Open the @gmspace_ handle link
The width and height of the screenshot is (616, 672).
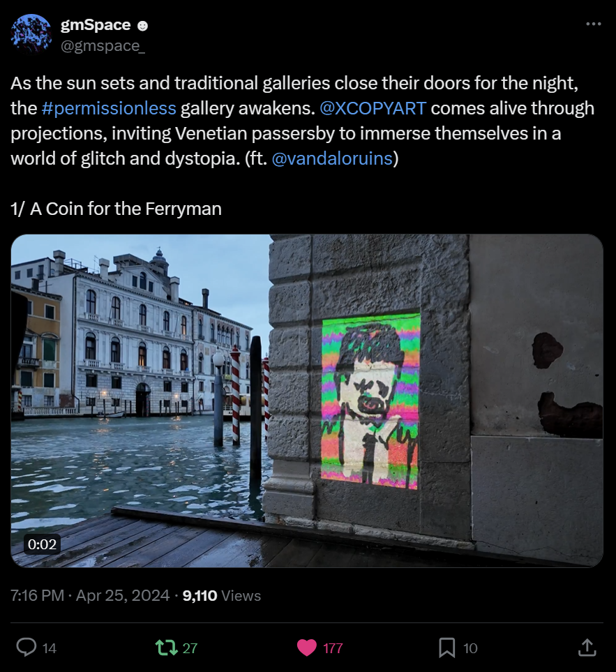(x=103, y=46)
